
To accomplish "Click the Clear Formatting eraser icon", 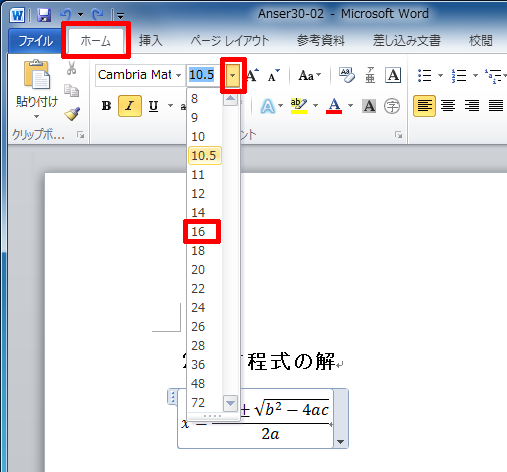I will [x=347, y=75].
